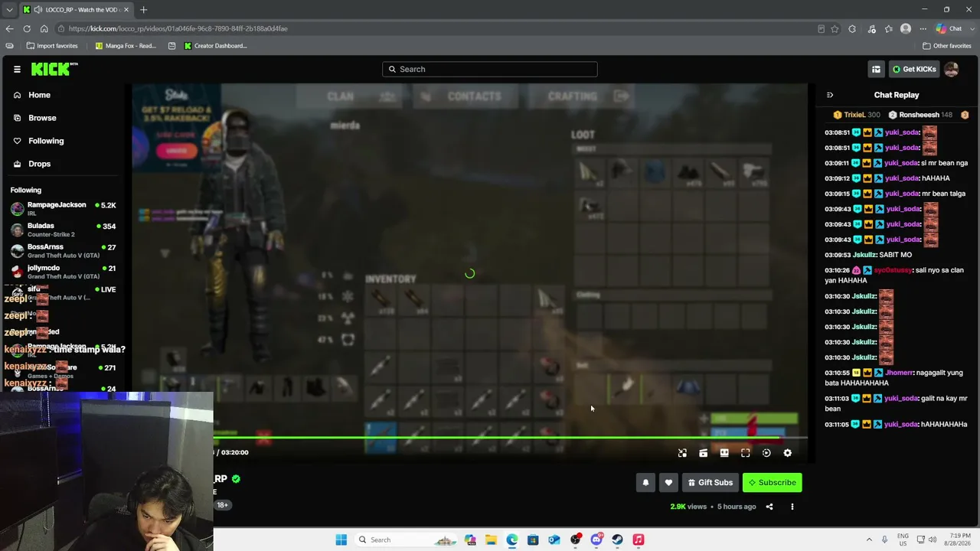Jump to chat timestamp 03:11:05

[x=837, y=424]
